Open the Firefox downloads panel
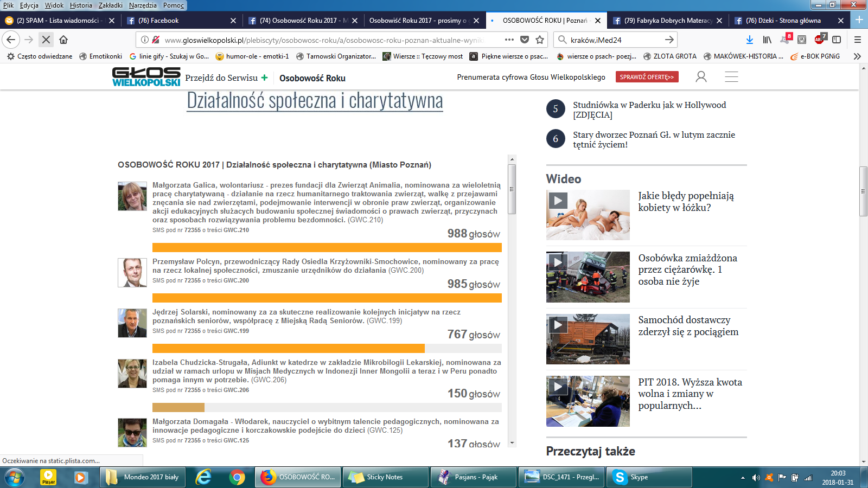Screen dimensions: 868x488 (x=749, y=40)
